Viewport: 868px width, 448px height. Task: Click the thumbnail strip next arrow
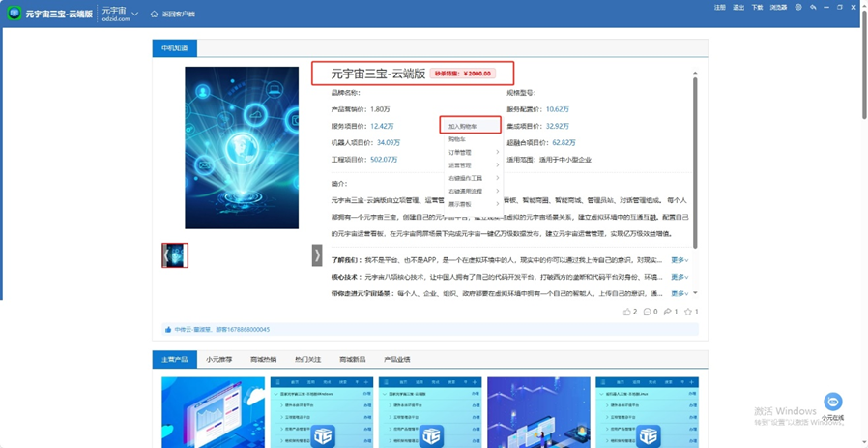click(317, 255)
